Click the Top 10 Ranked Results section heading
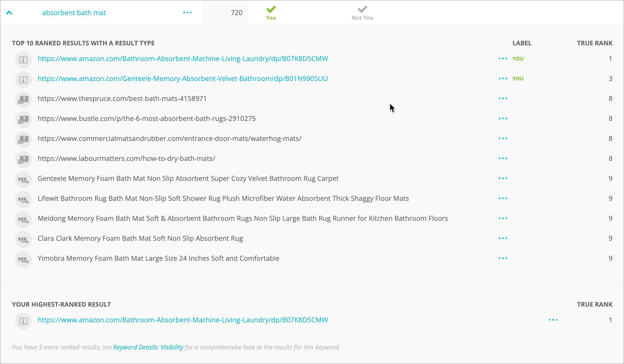This screenshot has width=624, height=364. pyautogui.click(x=83, y=43)
